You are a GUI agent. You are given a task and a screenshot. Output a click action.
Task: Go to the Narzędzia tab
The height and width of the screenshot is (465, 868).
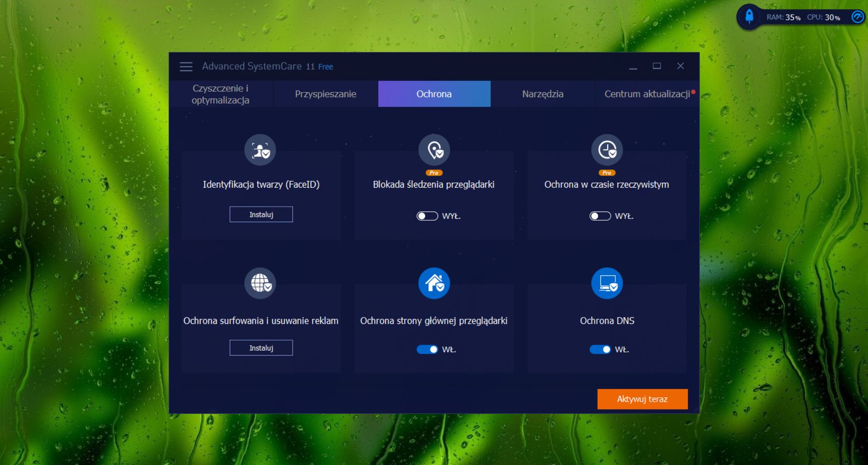coord(542,94)
